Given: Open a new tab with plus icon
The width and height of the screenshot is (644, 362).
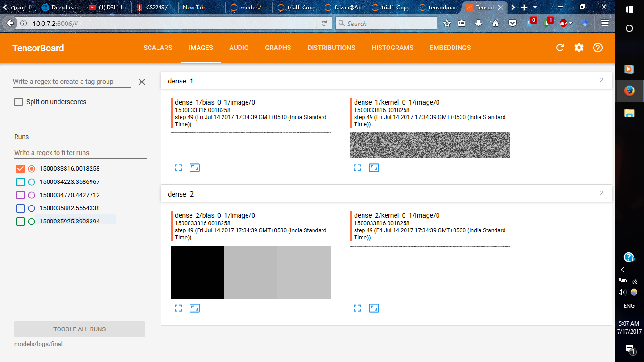Looking at the screenshot, I should coord(524,7).
